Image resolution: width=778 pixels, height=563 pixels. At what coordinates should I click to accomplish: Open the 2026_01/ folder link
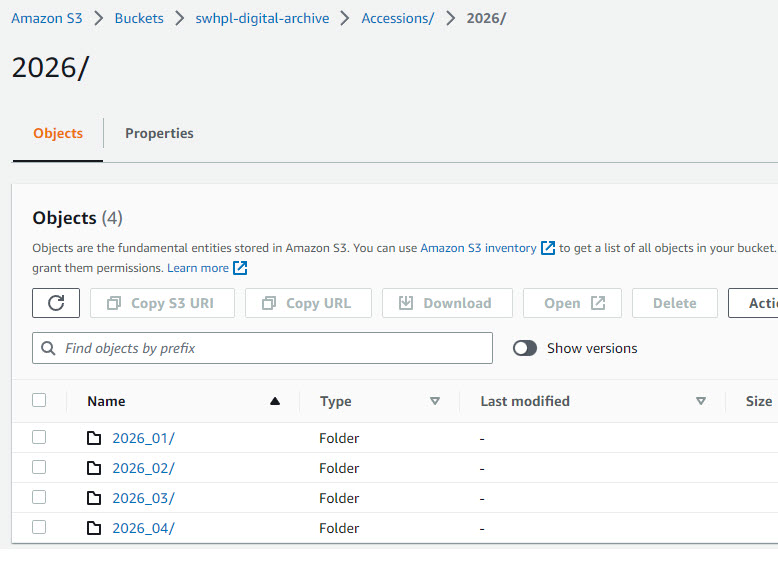point(143,438)
